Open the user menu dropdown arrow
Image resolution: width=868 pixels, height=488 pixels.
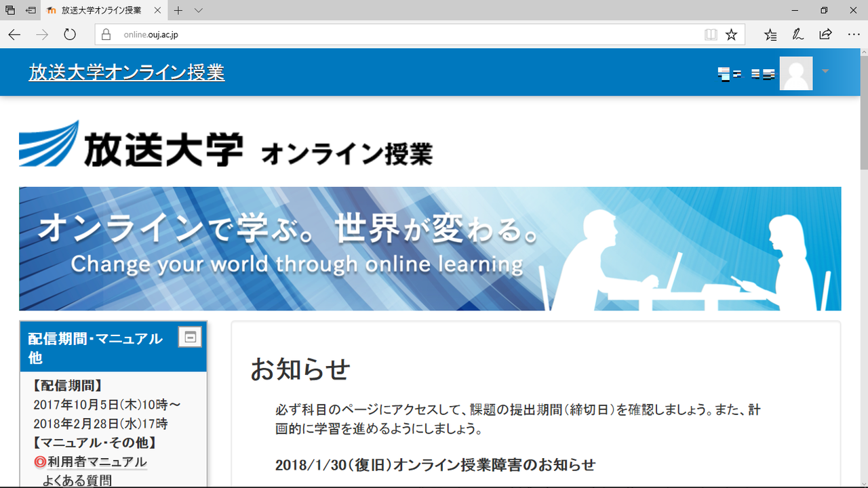click(825, 73)
